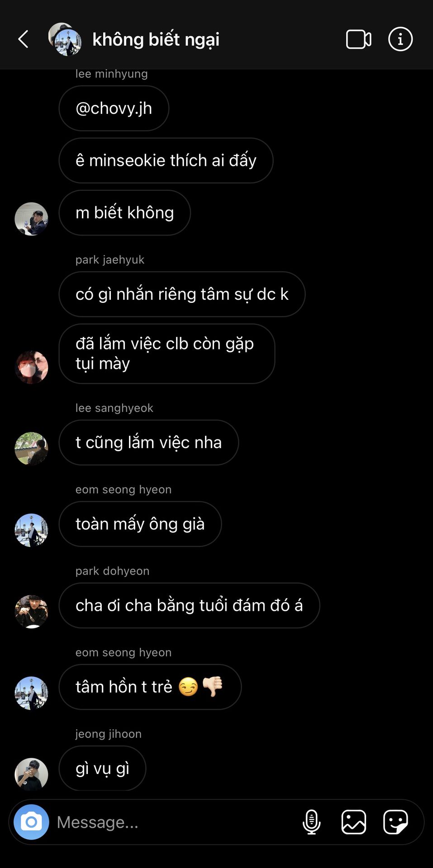This screenshot has height=868, width=433.
Task: Open the group chat avatar in header
Action: pyautogui.click(x=65, y=39)
